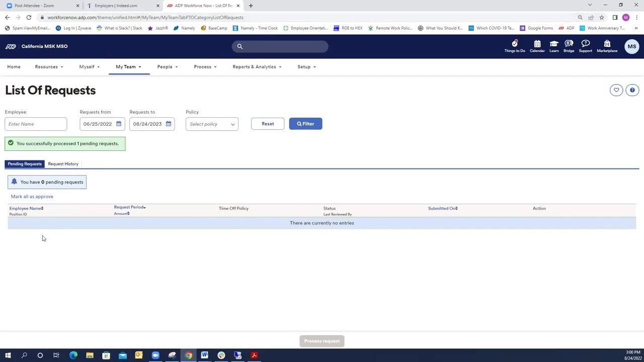Expand the Myself menu
The width and height of the screenshot is (644, 362).
(89, 67)
